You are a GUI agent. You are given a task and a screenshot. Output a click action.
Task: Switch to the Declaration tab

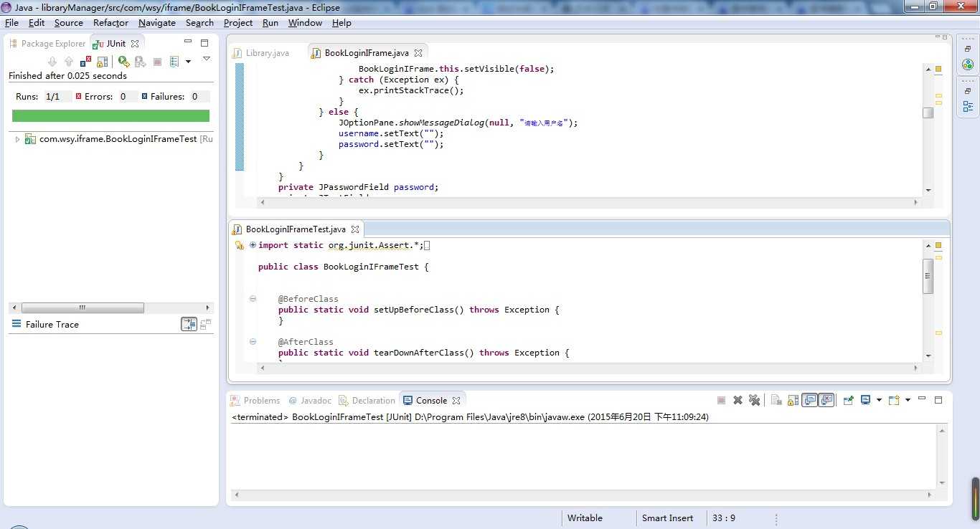(367, 401)
